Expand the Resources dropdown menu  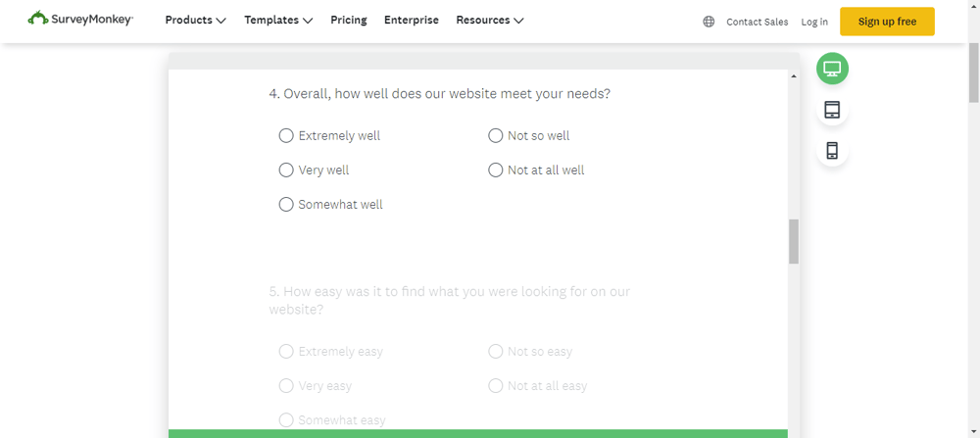[x=490, y=20]
